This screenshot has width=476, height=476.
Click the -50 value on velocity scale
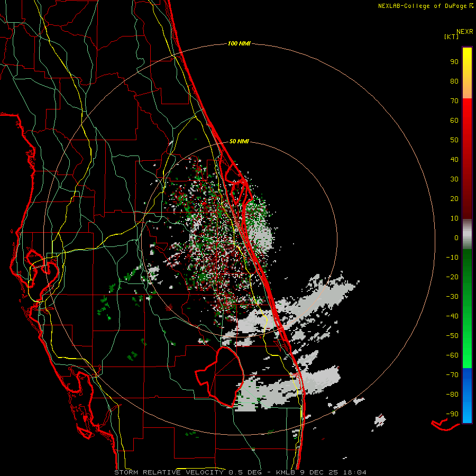pyautogui.click(x=452, y=336)
